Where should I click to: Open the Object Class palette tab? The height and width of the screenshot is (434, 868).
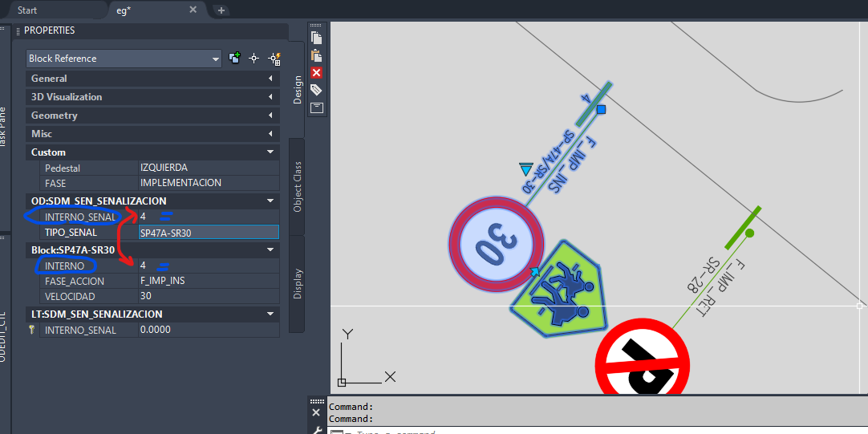point(298,186)
